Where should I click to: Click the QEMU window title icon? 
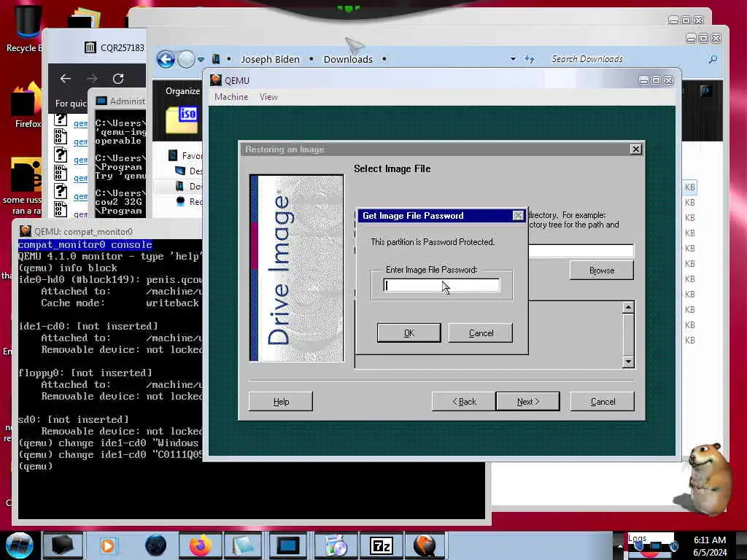coord(216,80)
